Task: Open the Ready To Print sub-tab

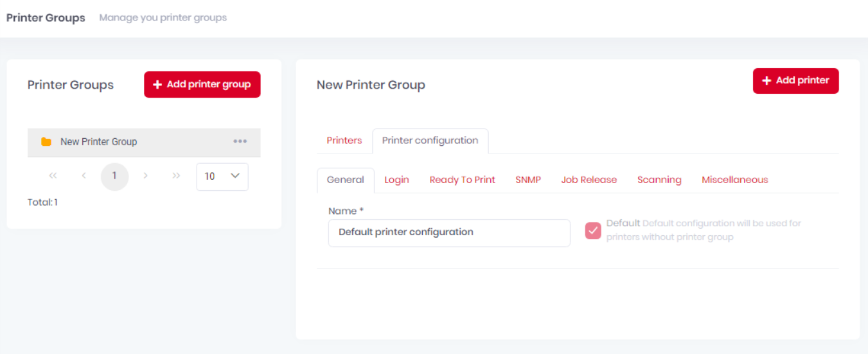Action: 462,180
